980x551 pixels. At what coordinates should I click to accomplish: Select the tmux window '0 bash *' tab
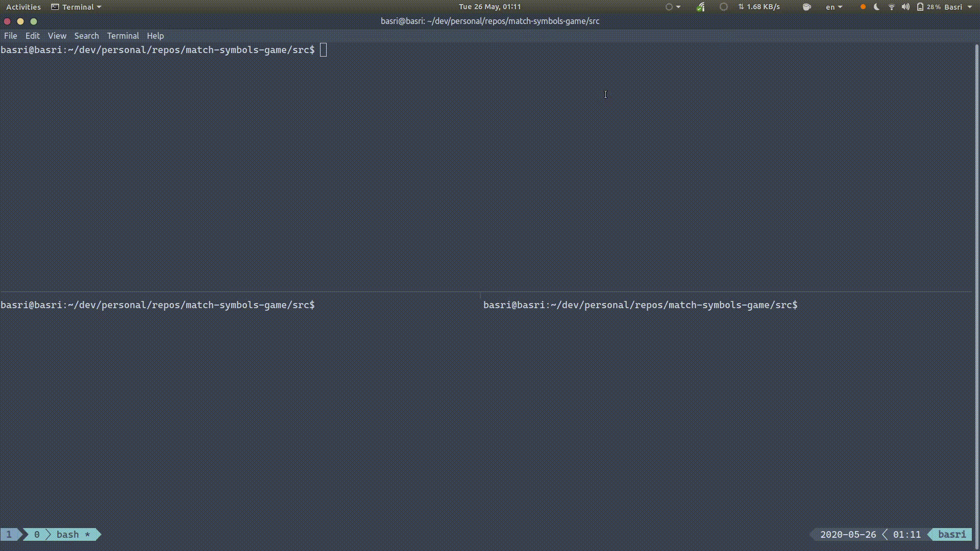tap(62, 534)
